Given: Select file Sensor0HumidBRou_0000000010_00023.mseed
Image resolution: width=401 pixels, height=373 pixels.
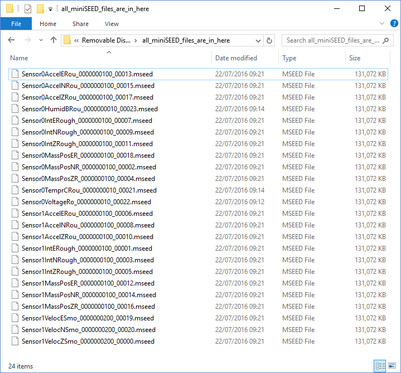Looking at the screenshot, I should point(198,109).
